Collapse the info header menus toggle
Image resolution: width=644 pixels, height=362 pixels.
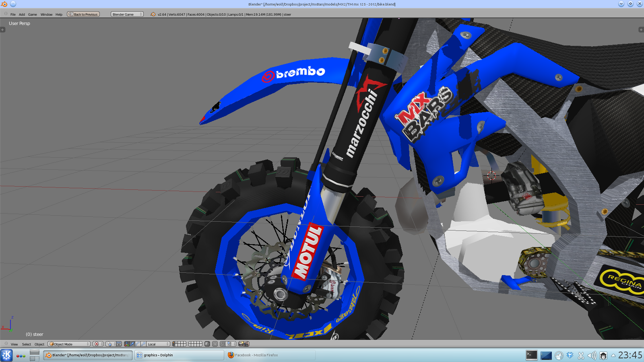click(x=6, y=14)
